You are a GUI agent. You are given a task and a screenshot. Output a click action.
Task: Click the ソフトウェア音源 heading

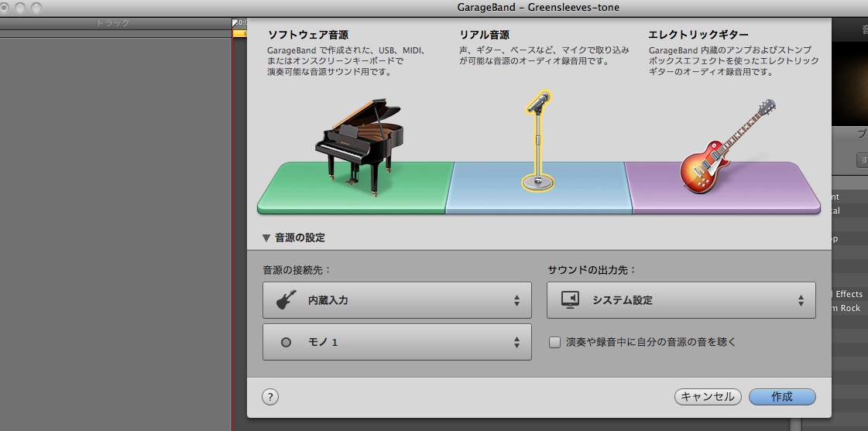tap(308, 35)
